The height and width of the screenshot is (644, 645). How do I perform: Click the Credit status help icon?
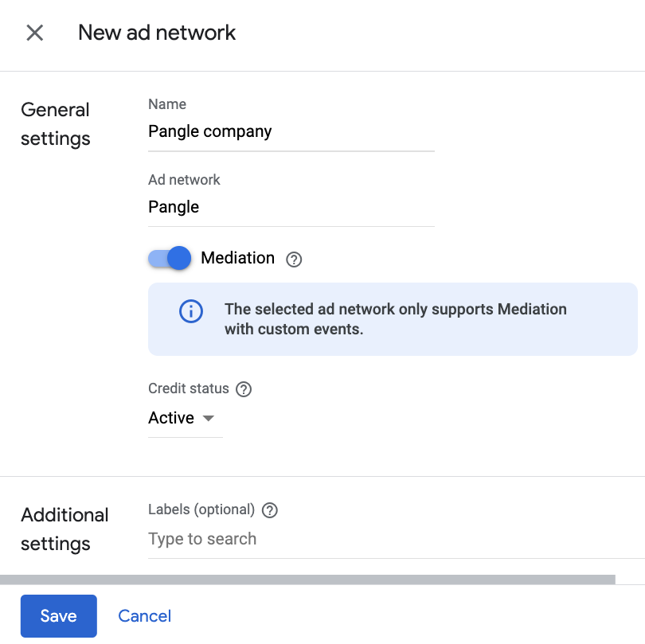coord(244,389)
